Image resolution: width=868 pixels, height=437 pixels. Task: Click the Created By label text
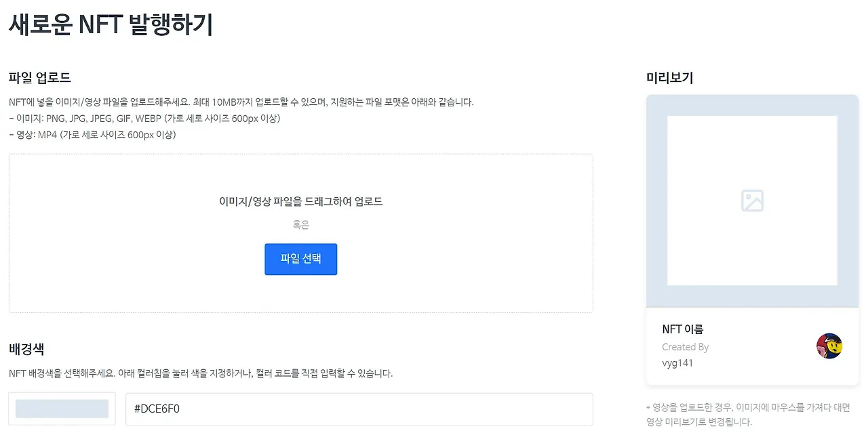click(x=686, y=346)
